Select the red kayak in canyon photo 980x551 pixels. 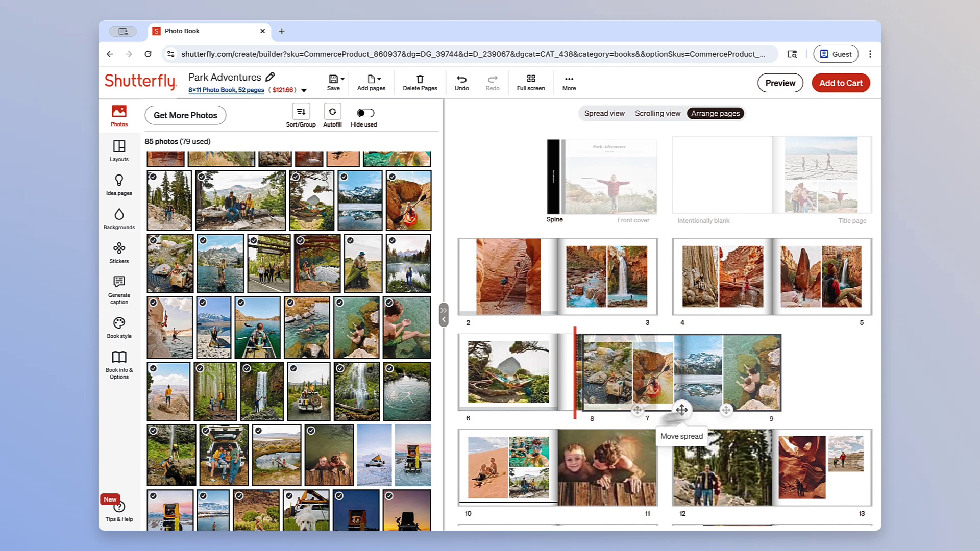tap(408, 201)
